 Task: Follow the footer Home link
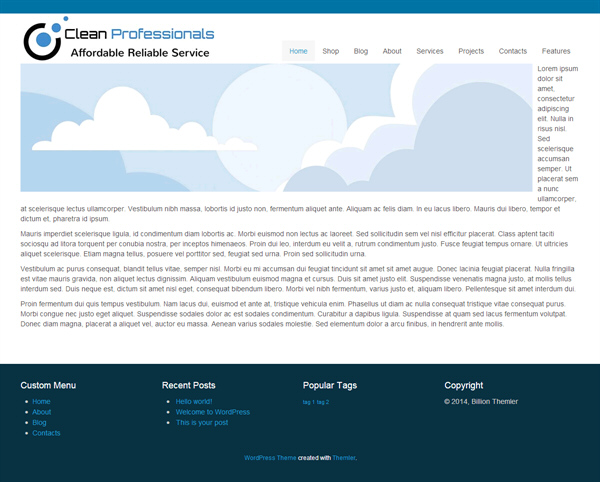coord(41,402)
